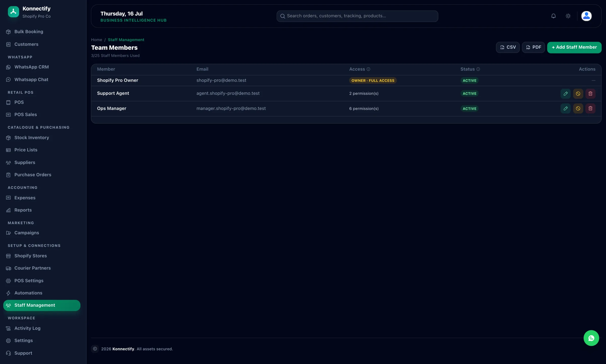Click the OWNER · FULL ACCESS badge
Screen dimensions: 606x364
tap(373, 81)
